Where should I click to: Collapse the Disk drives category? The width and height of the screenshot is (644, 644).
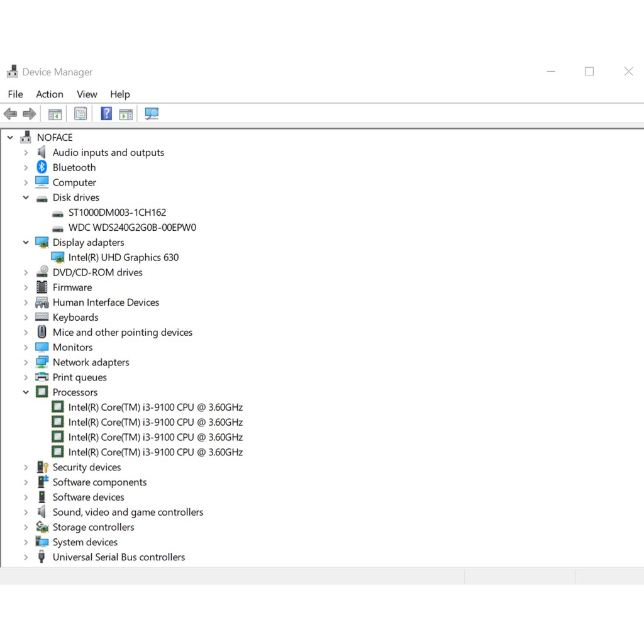pos(26,197)
